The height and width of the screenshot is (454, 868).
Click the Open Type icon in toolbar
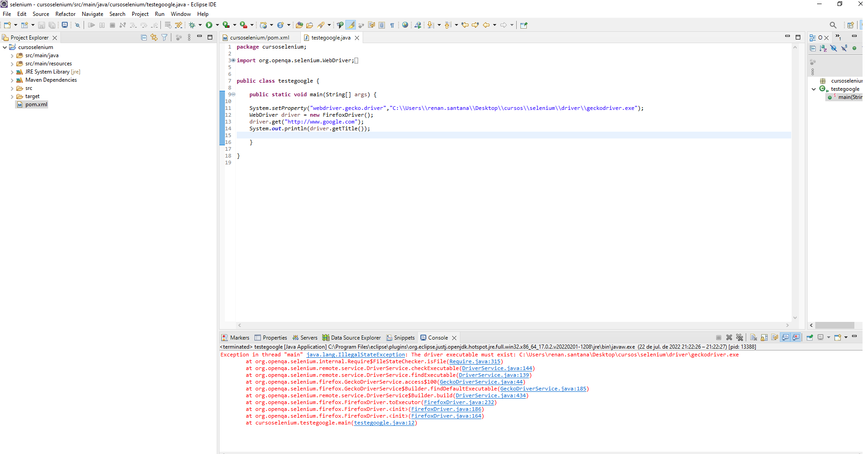(299, 25)
